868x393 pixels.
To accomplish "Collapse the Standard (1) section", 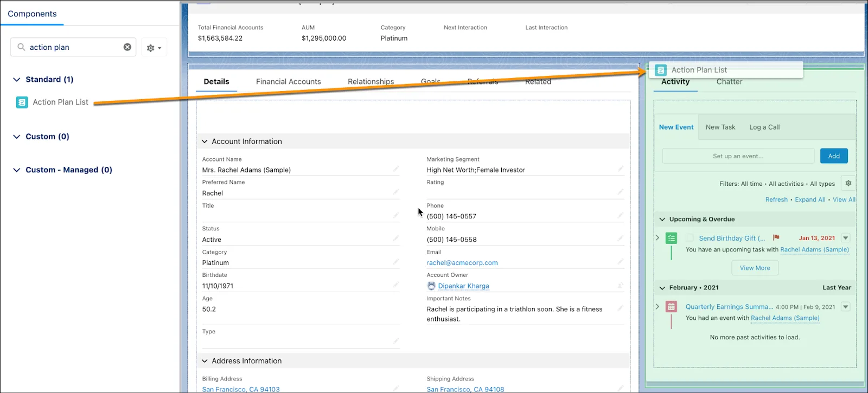I will [x=16, y=79].
